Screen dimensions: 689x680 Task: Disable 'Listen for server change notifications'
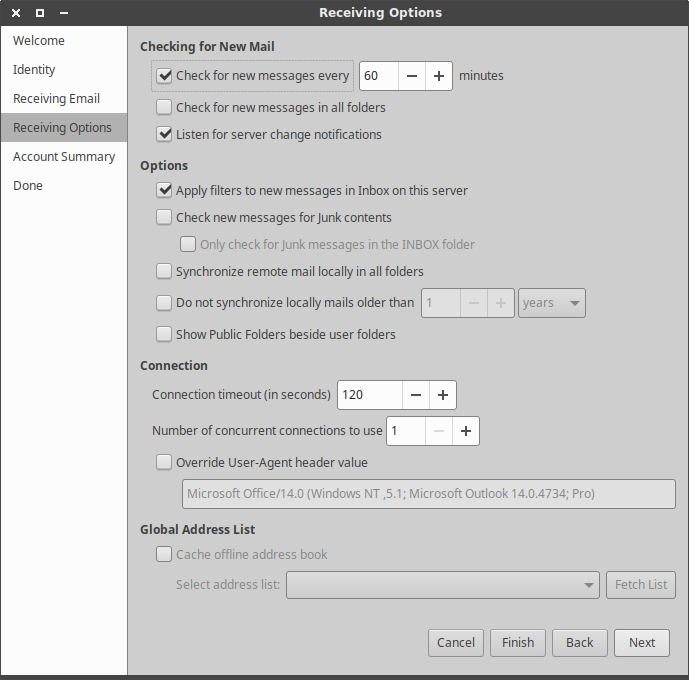[x=165, y=134]
